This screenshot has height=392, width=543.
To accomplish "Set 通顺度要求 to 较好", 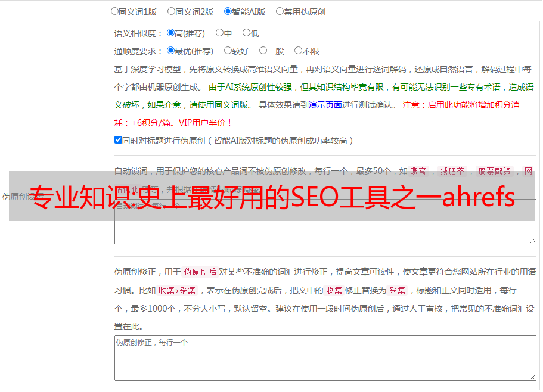I will click(228, 51).
